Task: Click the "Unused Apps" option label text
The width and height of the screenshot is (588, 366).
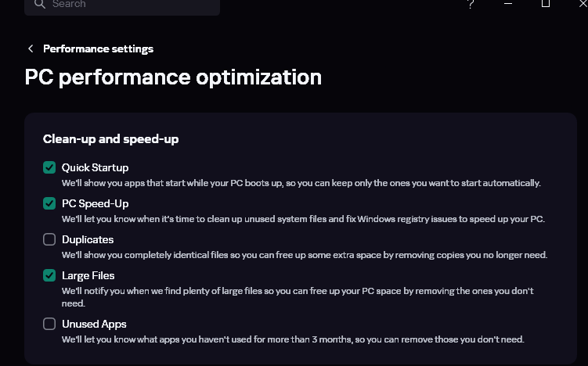Action: (x=94, y=324)
